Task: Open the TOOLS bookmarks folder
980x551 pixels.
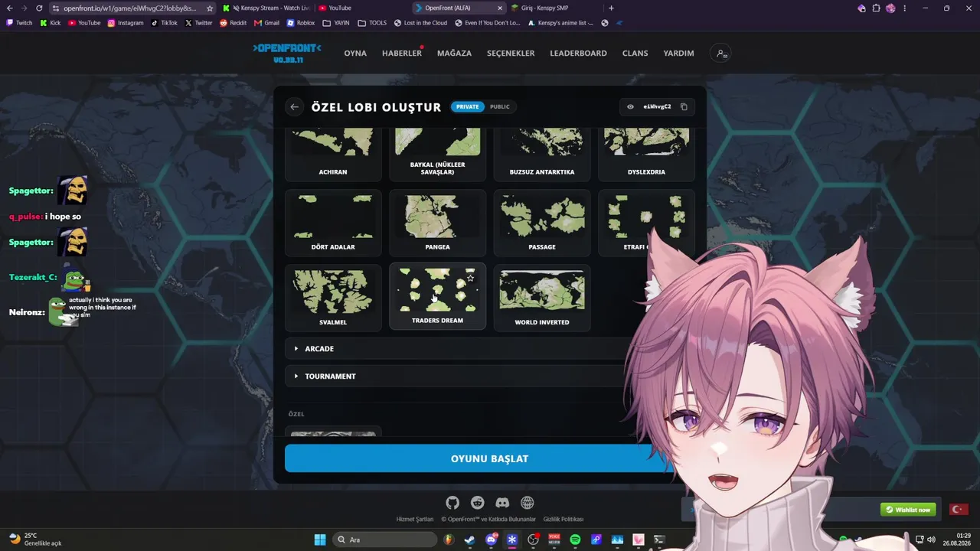Action: [372, 23]
